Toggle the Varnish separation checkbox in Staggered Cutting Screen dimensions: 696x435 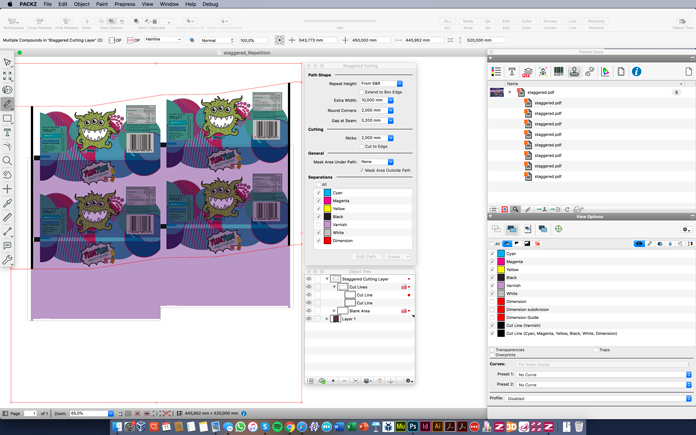(x=318, y=225)
